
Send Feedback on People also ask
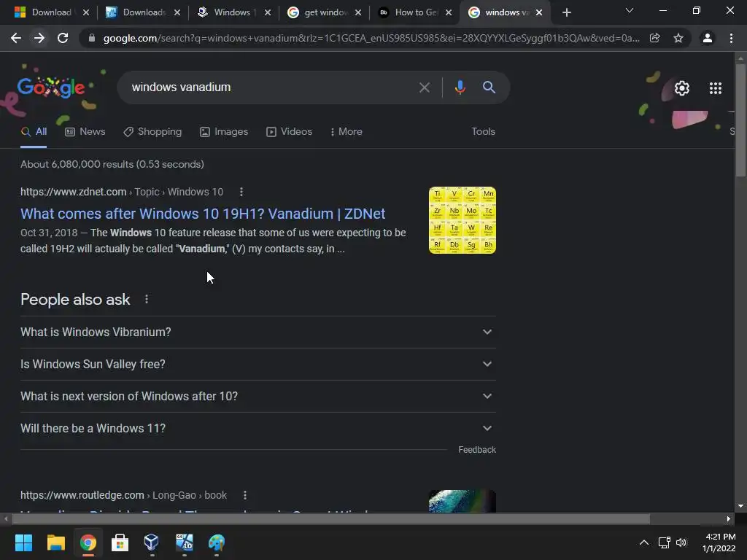[x=477, y=449]
